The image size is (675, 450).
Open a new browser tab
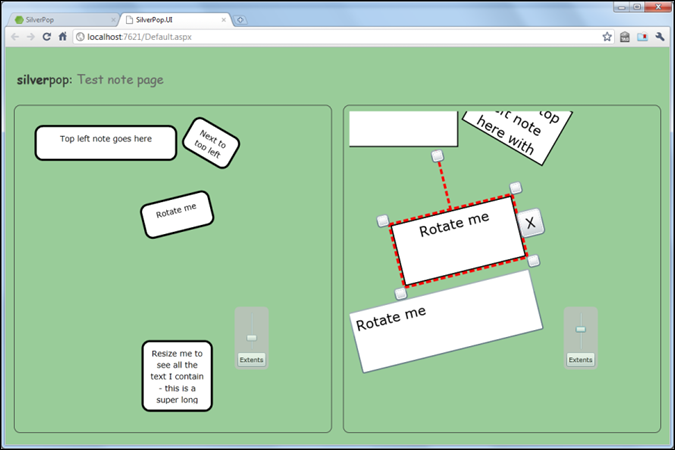[x=242, y=19]
